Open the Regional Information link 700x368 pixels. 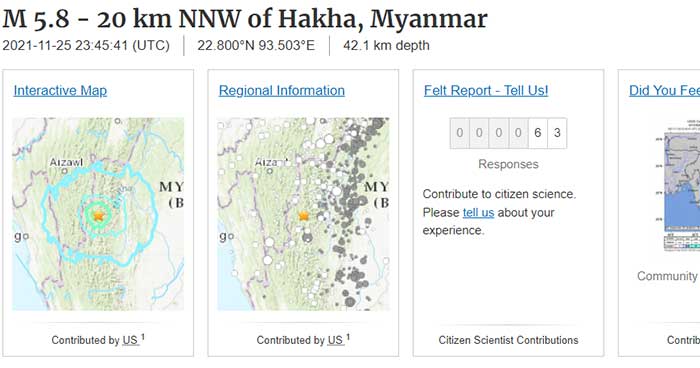pyautogui.click(x=282, y=91)
